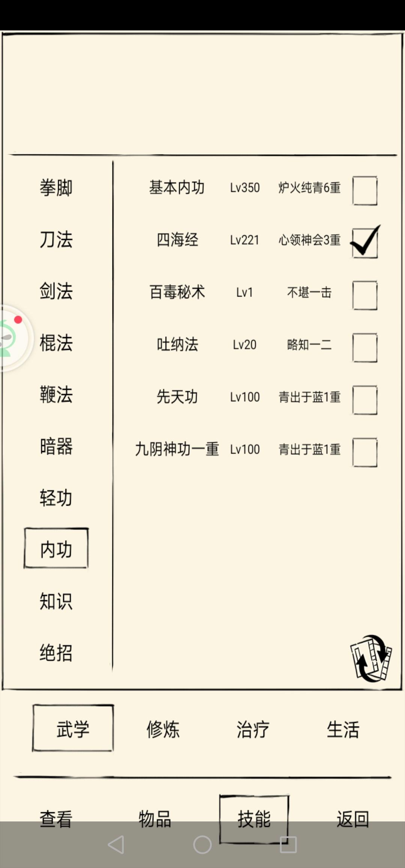Viewport: 405px width, 868px height.
Task: Tap the 物品 button
Action: [155, 819]
